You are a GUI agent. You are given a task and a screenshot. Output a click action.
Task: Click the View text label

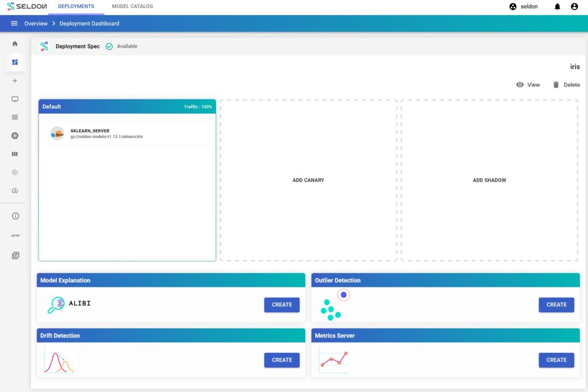[533, 85]
